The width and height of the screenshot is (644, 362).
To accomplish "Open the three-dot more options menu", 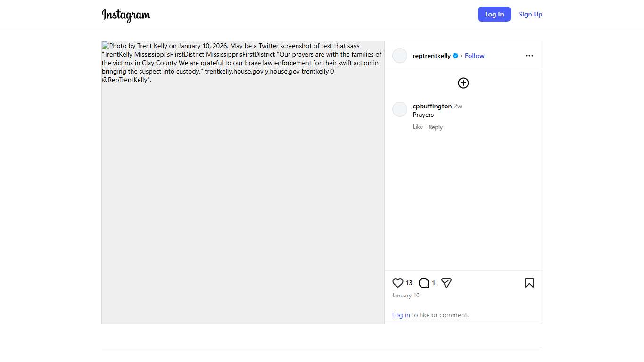I will coord(529,56).
